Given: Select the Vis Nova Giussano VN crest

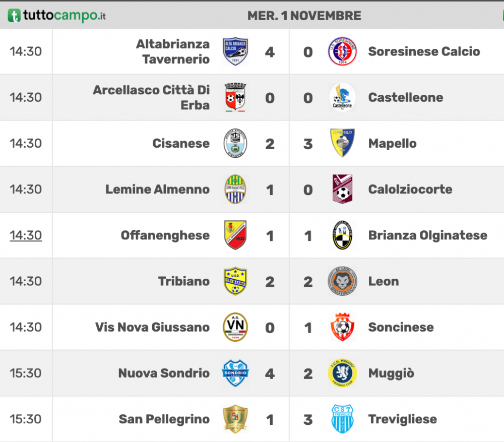Looking at the screenshot, I should click(235, 327).
